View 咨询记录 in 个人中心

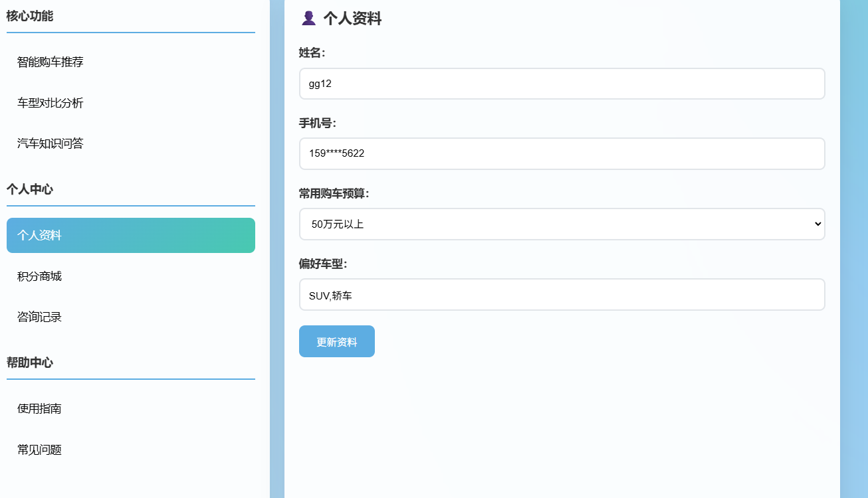[x=38, y=317]
